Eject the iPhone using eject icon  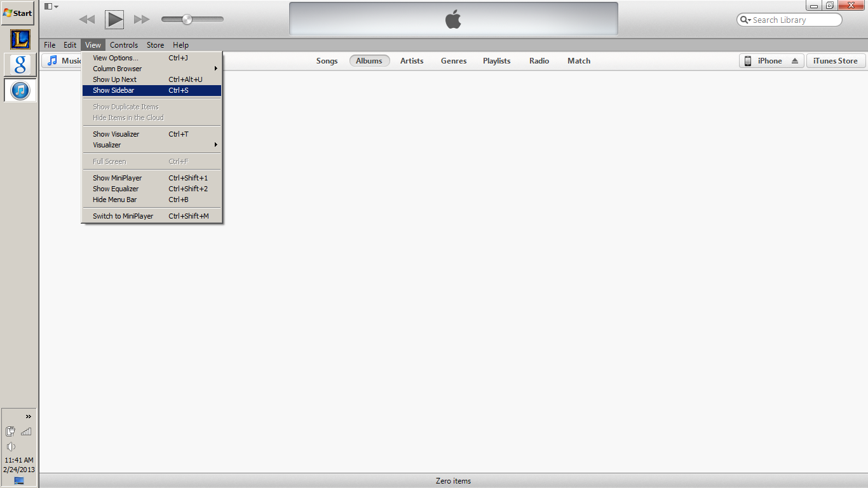(x=795, y=61)
